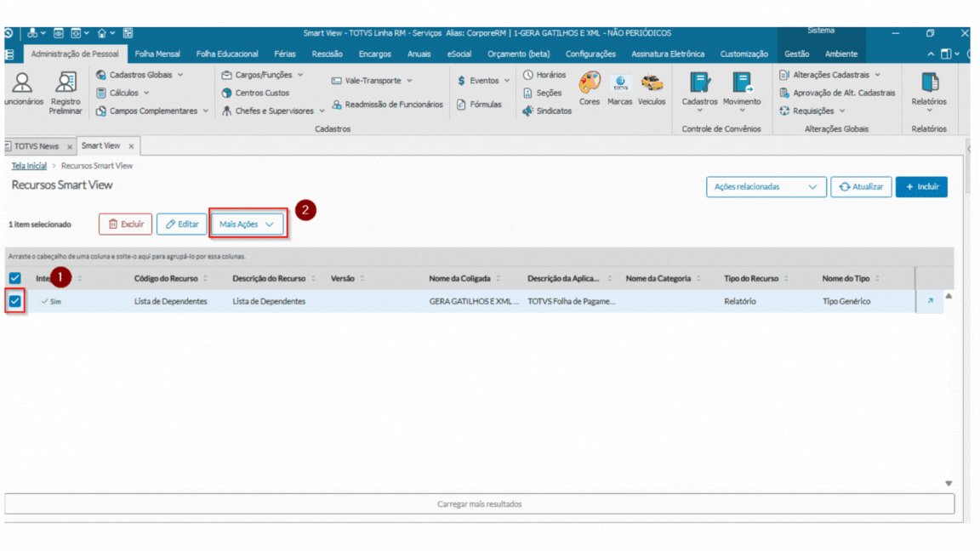Close the TOTVS News tab
Image resolution: width=980 pixels, height=551 pixels.
coord(70,146)
